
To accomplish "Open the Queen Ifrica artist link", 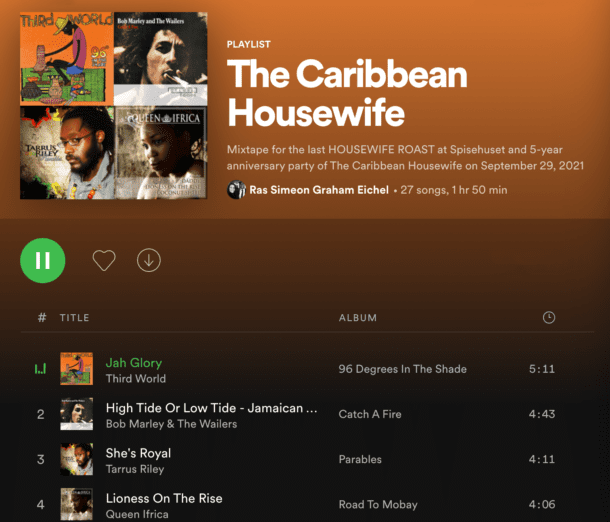I will point(137,514).
